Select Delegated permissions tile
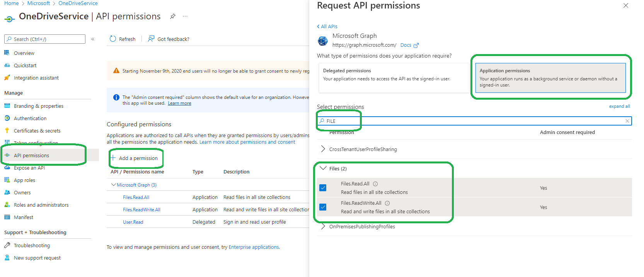Viewport: 644px width, 277px height. point(394,78)
